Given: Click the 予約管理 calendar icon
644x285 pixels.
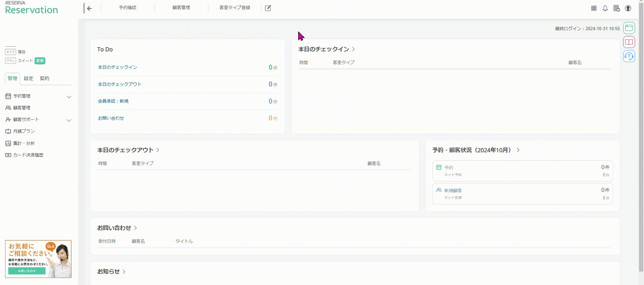Looking at the screenshot, I should [x=8, y=96].
